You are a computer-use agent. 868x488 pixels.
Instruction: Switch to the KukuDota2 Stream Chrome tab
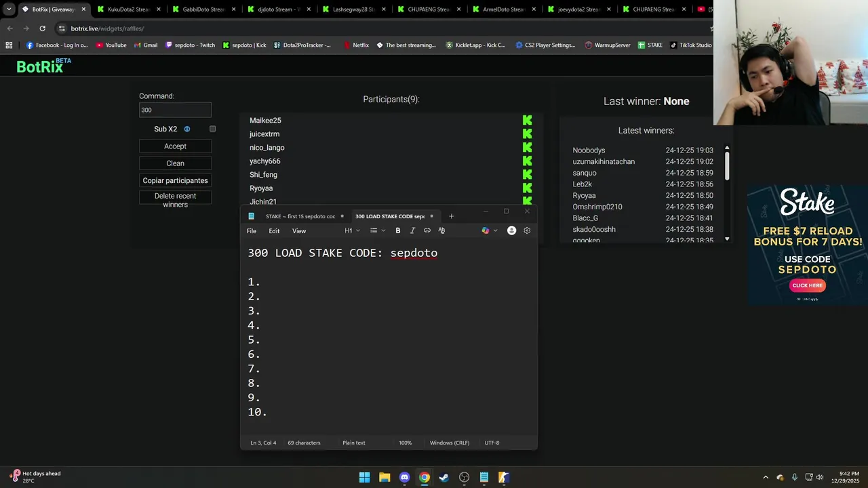pos(127,9)
